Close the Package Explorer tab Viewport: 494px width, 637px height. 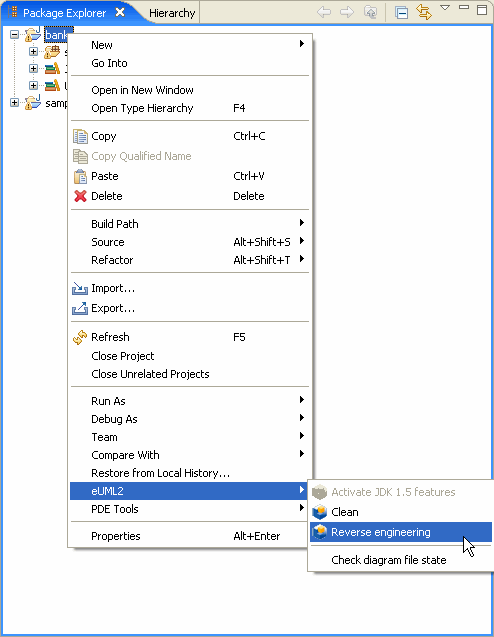pyautogui.click(x=120, y=12)
